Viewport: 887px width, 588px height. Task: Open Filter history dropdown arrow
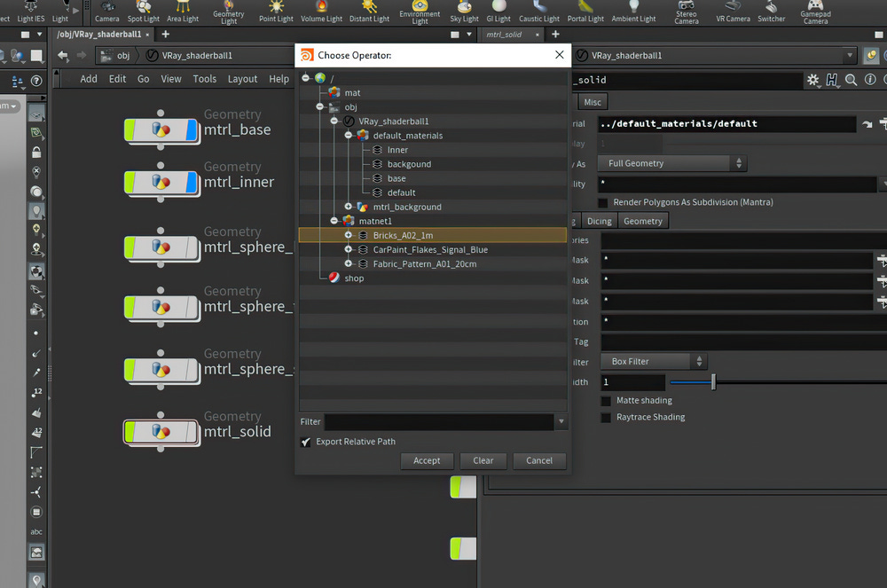pos(561,421)
